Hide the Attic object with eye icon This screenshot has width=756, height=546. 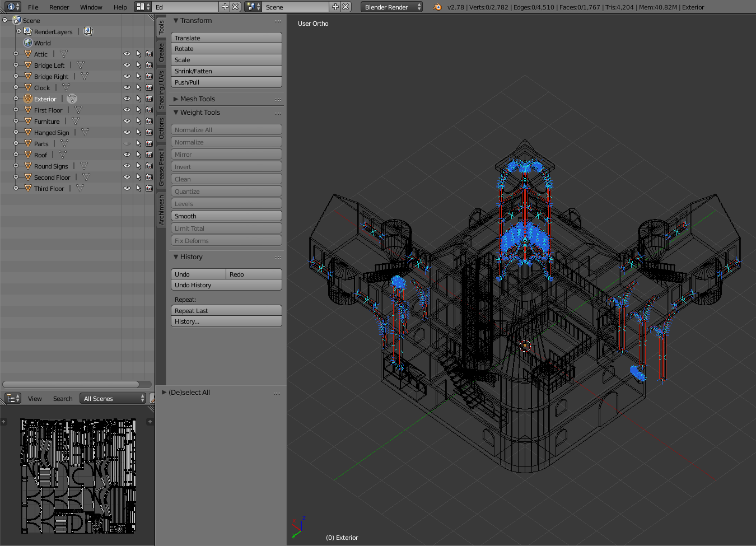tap(127, 54)
